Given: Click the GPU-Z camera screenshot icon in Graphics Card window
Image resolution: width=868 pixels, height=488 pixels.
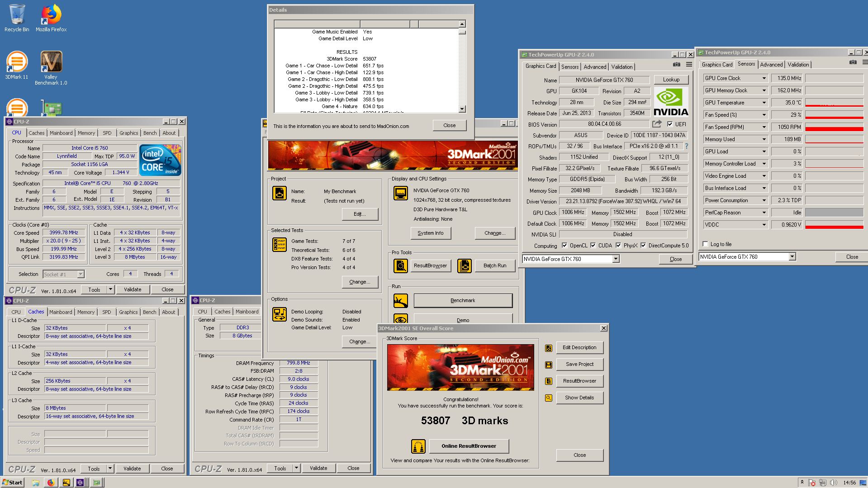Looking at the screenshot, I should coord(677,65).
